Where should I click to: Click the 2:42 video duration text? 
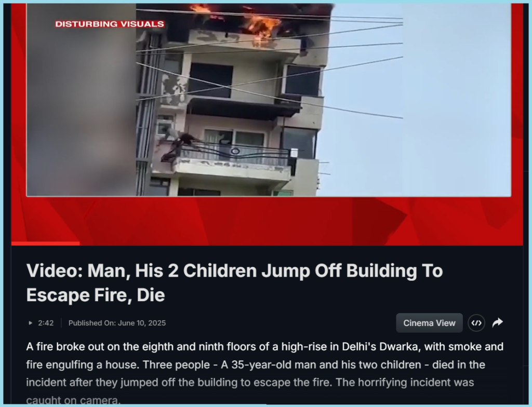(46, 323)
